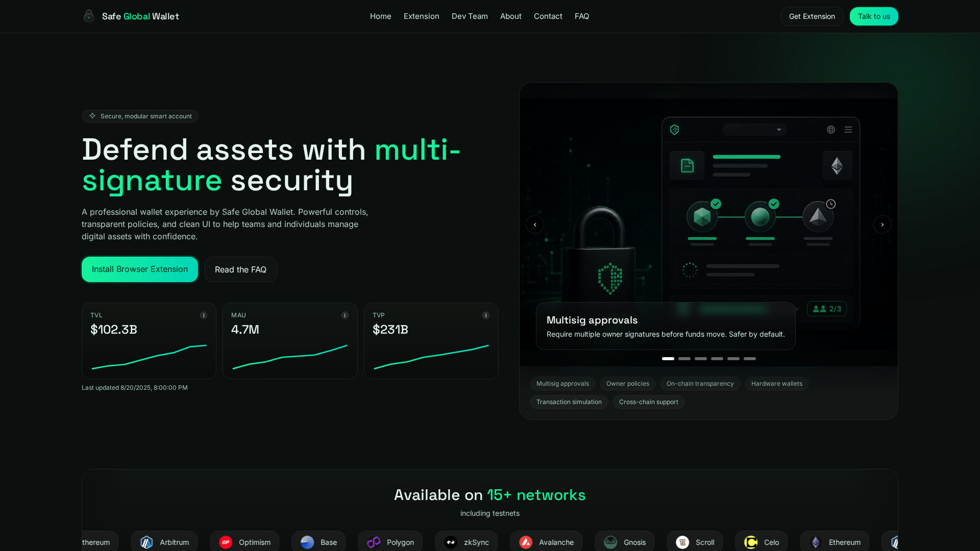Image resolution: width=980 pixels, height=551 pixels.
Task: Click the 'Multisig approvals' slide caption title
Action: (x=592, y=320)
